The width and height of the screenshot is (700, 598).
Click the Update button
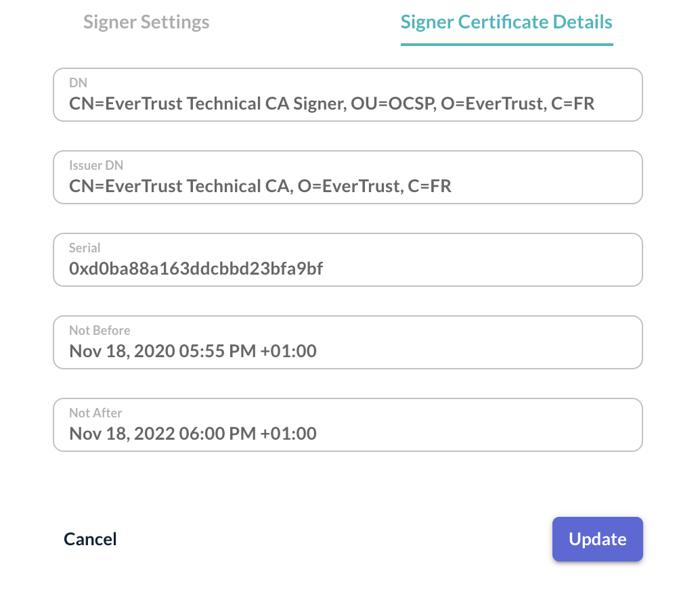597,539
